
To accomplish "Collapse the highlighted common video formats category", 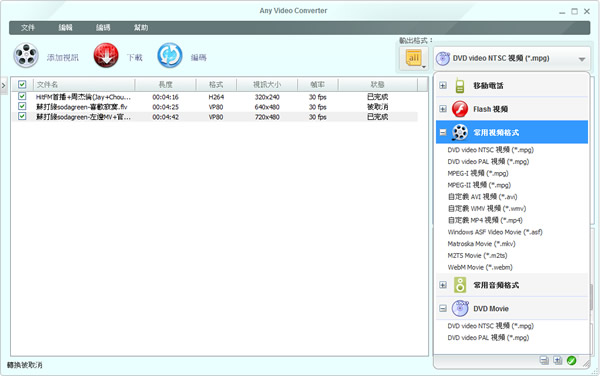I will [443, 132].
